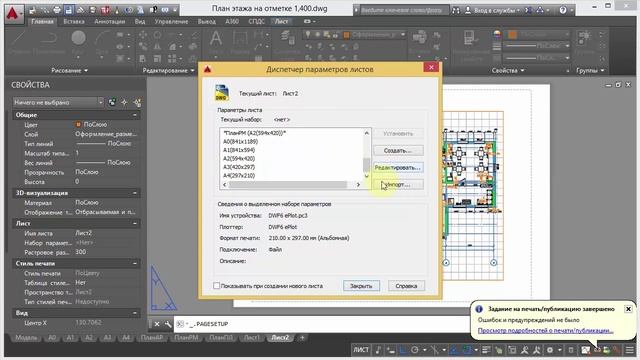This screenshot has height=360, width=640.
Task: Open the AutoCAD application menu (red A)
Action: coord(14,14)
